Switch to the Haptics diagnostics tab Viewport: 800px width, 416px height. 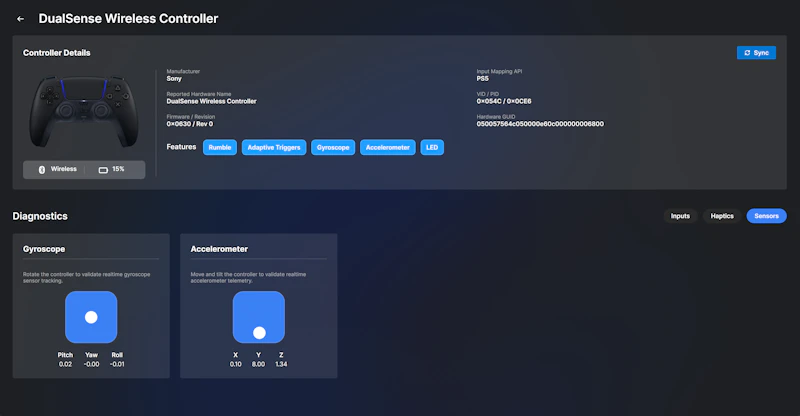pos(722,216)
